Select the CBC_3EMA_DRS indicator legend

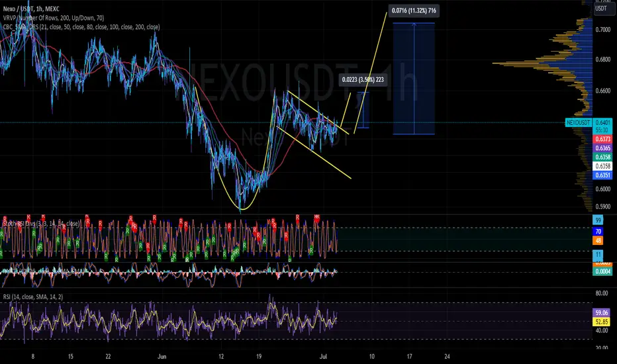click(x=81, y=26)
